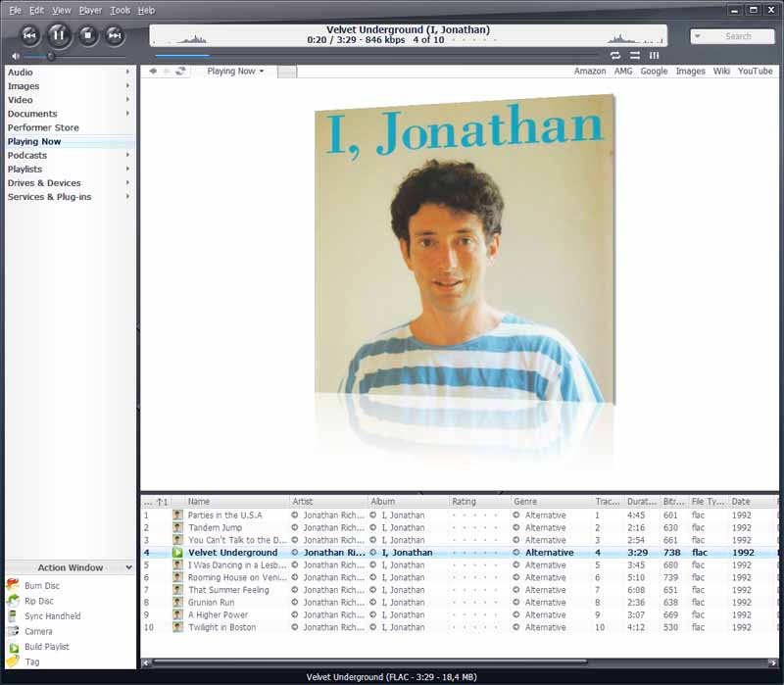Open the Help menu
This screenshot has height=685, width=784.
(146, 10)
